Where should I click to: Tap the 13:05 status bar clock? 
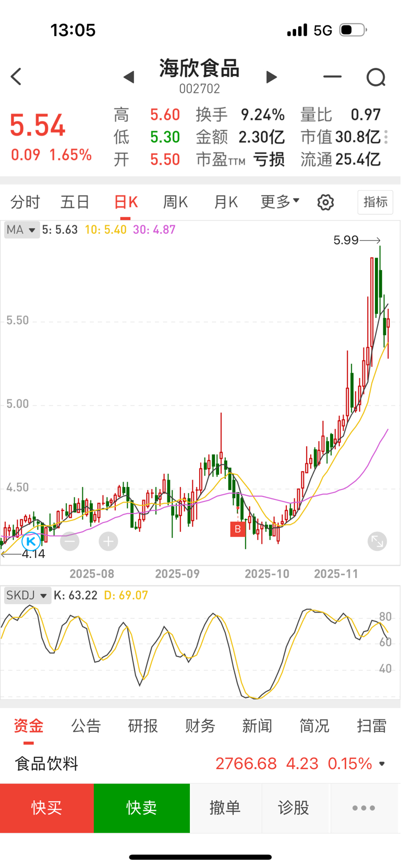(73, 30)
